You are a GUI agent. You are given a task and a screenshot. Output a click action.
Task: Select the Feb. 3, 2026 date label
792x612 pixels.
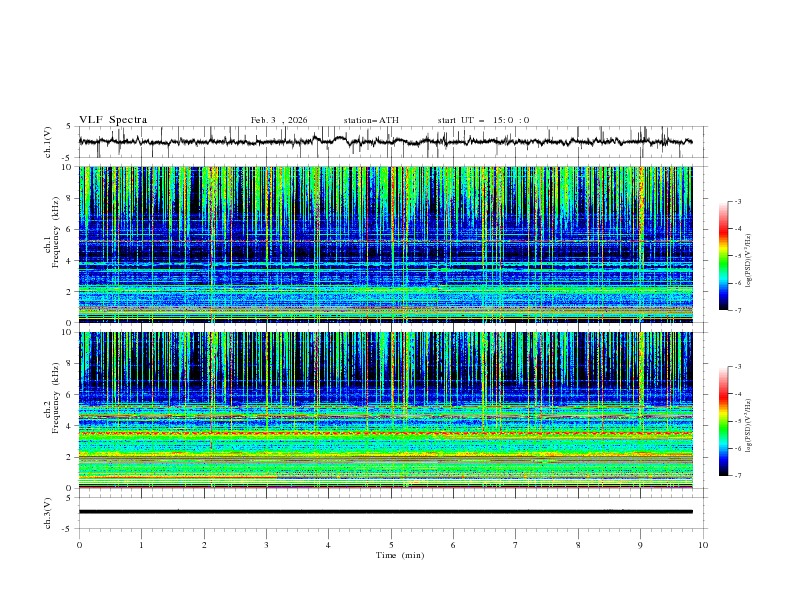pos(279,120)
